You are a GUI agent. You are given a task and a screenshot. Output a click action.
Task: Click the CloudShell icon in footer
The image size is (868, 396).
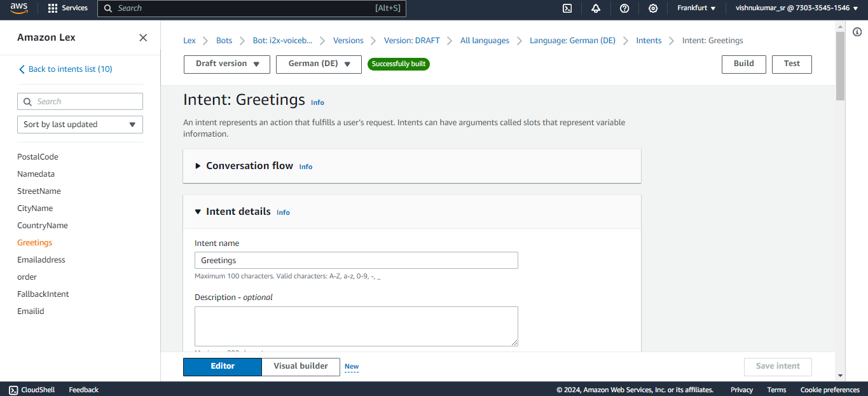pos(13,390)
